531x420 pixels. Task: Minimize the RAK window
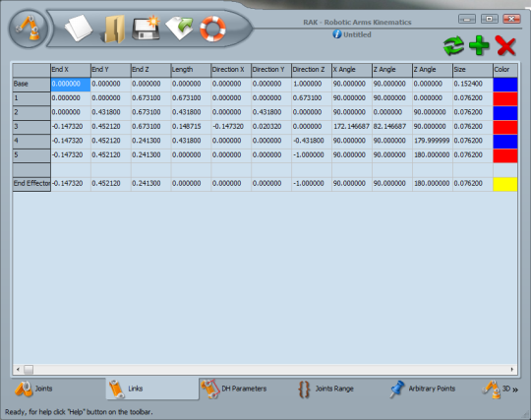[x=467, y=19]
